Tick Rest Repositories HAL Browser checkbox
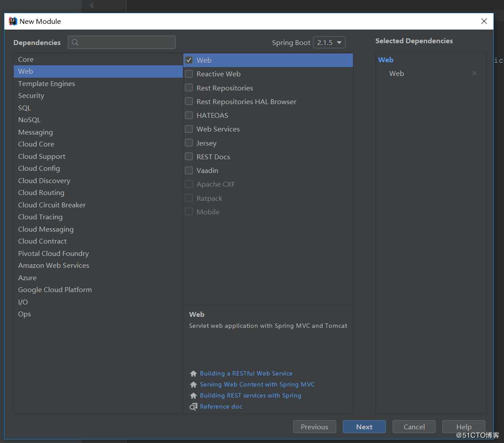The width and height of the screenshot is (504, 443). click(189, 101)
